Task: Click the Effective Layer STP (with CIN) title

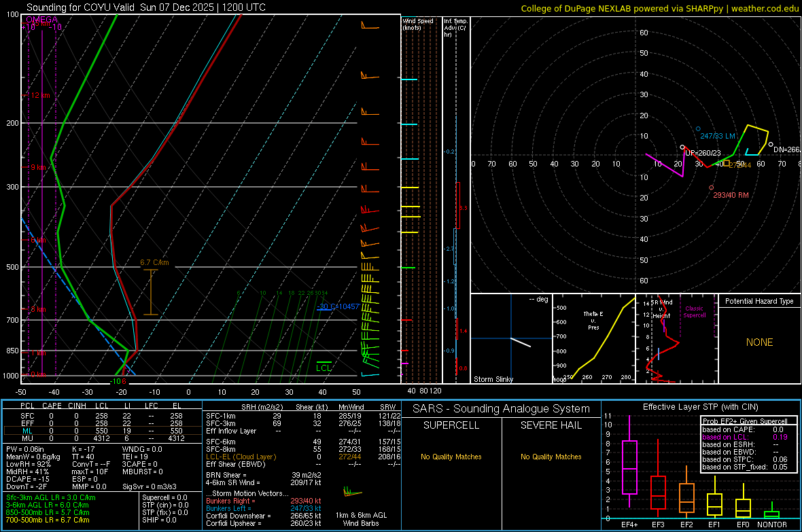Action: [x=700, y=407]
